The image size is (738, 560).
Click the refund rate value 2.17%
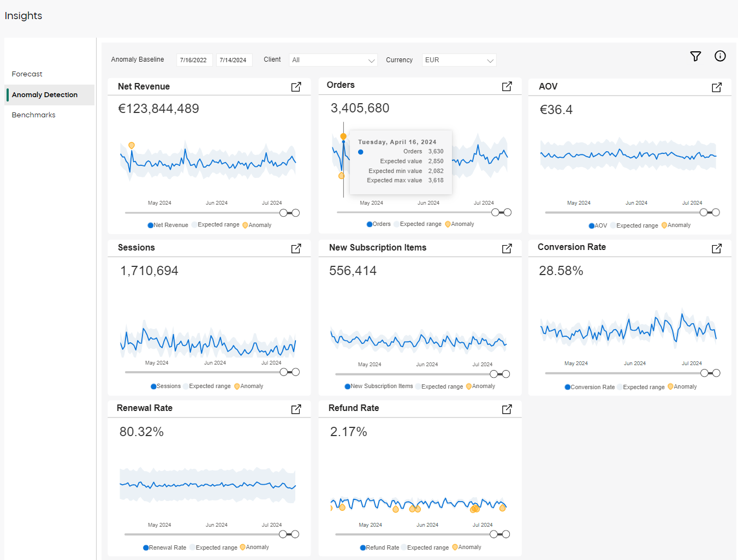point(348,432)
